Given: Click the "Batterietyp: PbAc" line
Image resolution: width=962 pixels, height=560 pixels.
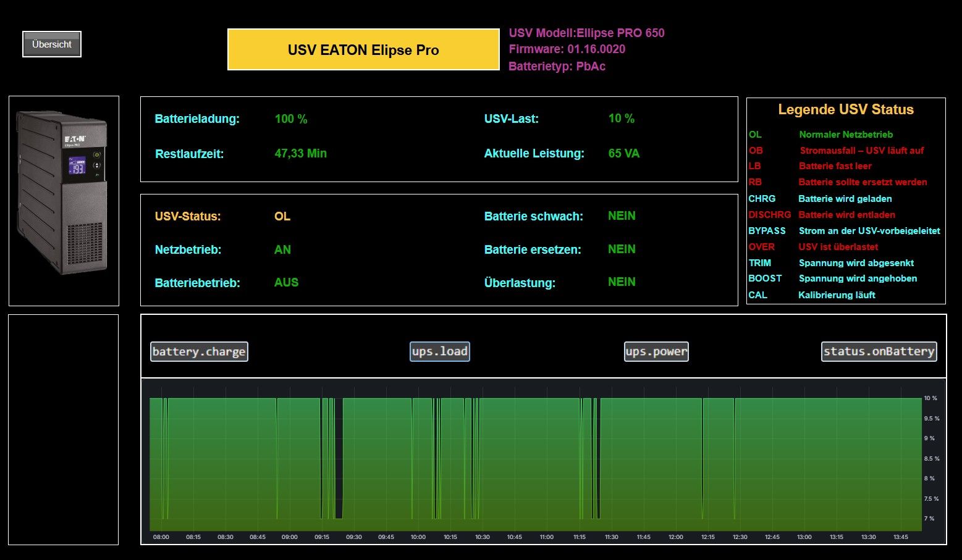Looking at the screenshot, I should 557,66.
